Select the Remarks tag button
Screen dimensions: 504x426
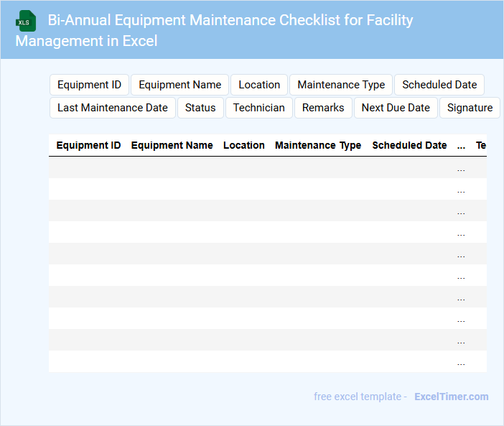pos(323,108)
